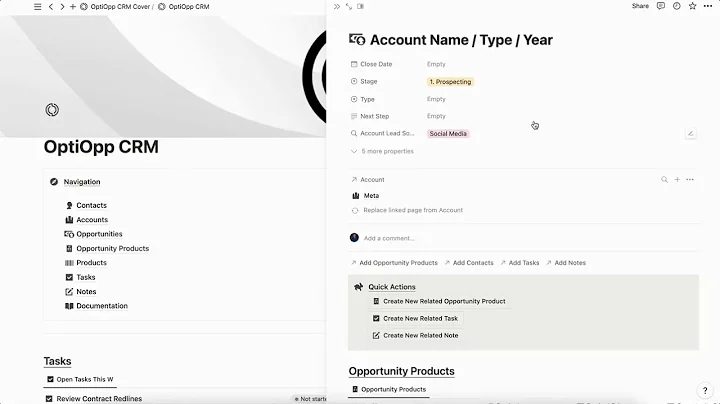Image resolution: width=720 pixels, height=404 pixels.
Task: Open the record as a full page
Action: click(x=349, y=6)
